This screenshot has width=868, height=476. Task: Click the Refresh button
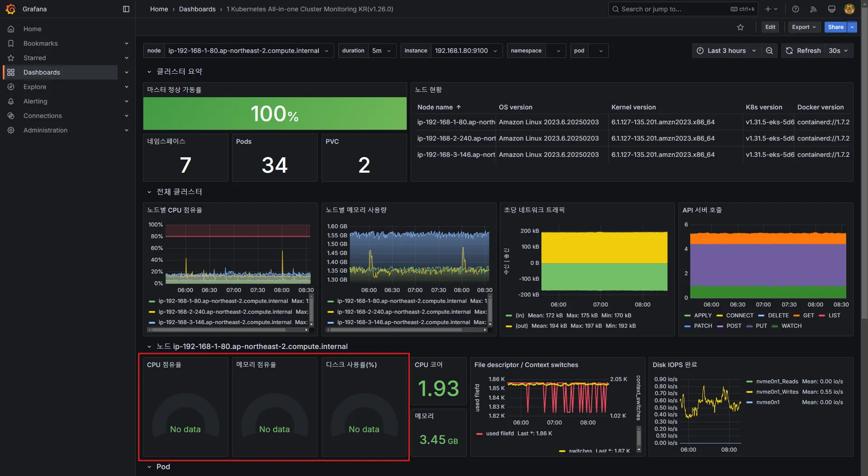click(803, 51)
